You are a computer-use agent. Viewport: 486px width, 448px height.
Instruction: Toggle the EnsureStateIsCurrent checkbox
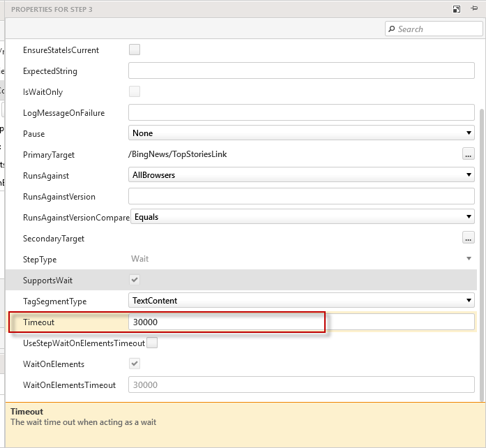tap(135, 50)
